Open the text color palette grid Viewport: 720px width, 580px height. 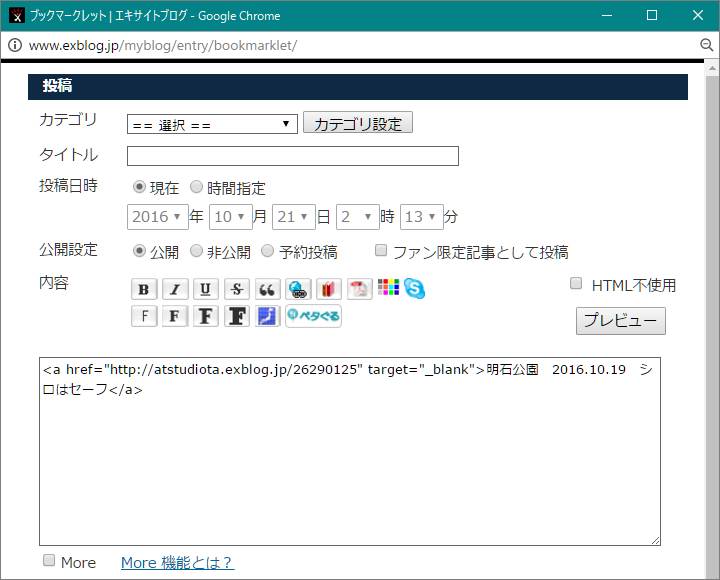[389, 288]
